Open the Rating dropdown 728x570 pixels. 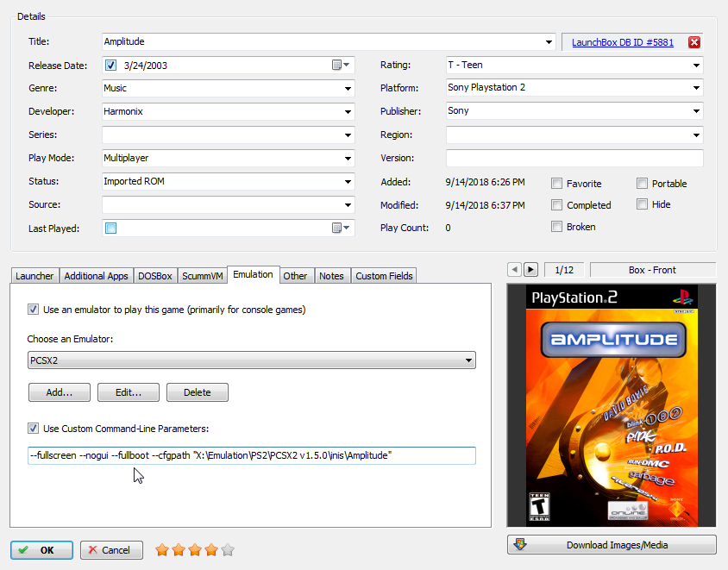click(696, 65)
